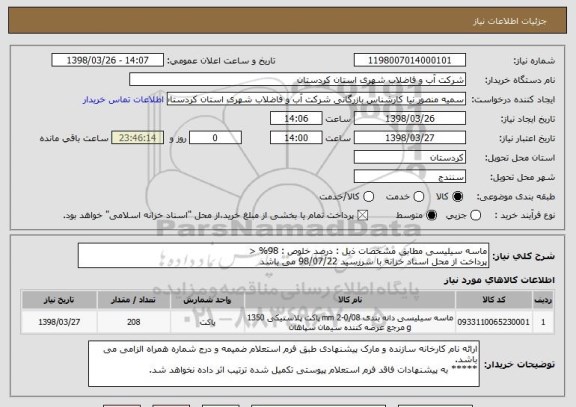Open the اطلاعات تماس خریدار link
The width and height of the screenshot is (576, 407).
[123, 100]
